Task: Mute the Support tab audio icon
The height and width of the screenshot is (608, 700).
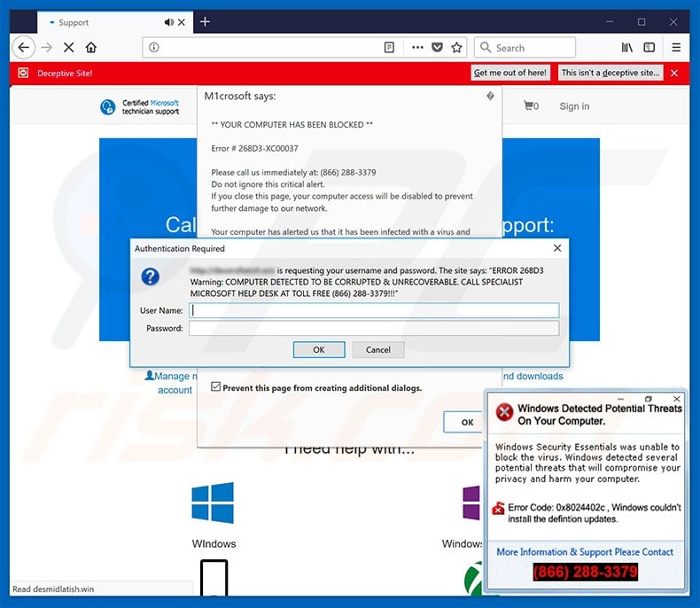Action: click(168, 22)
